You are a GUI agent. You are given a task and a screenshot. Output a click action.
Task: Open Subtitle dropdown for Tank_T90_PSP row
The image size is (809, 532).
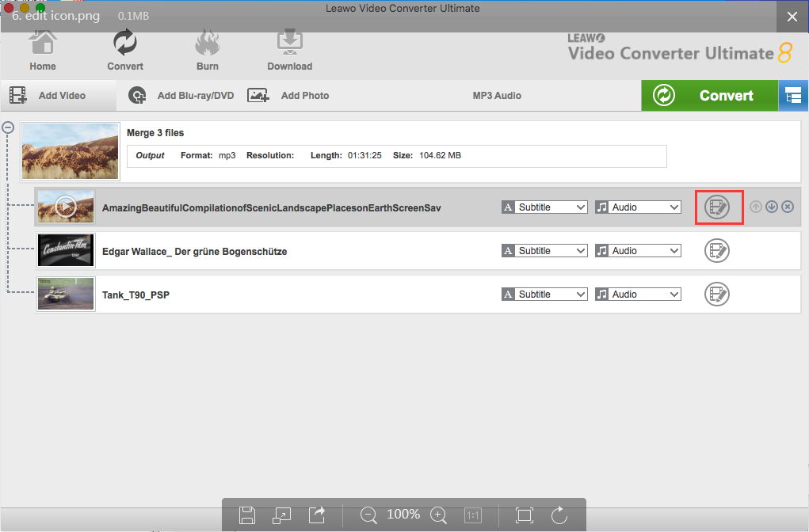click(x=544, y=294)
